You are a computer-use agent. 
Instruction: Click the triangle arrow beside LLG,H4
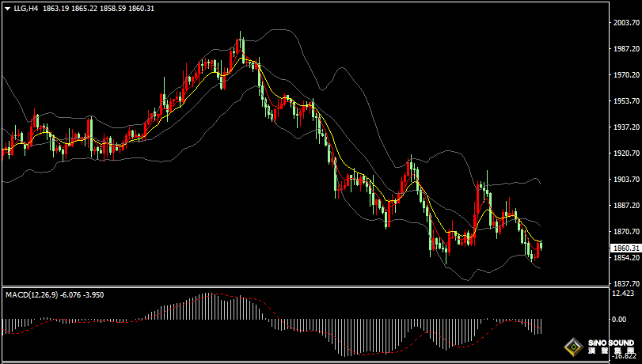tap(7, 9)
